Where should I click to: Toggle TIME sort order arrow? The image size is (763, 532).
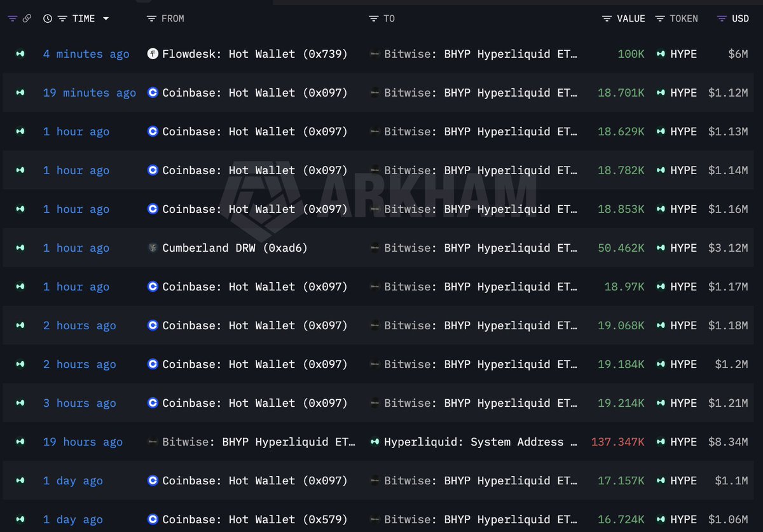coord(106,18)
